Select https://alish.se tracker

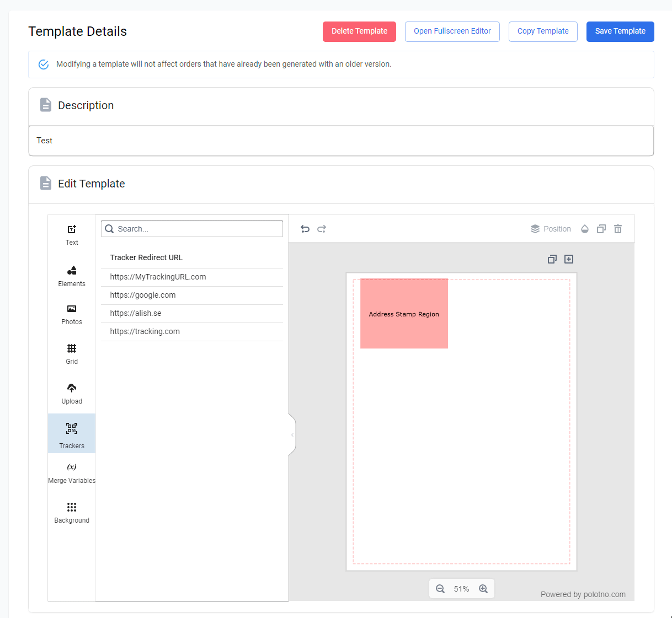click(x=192, y=314)
